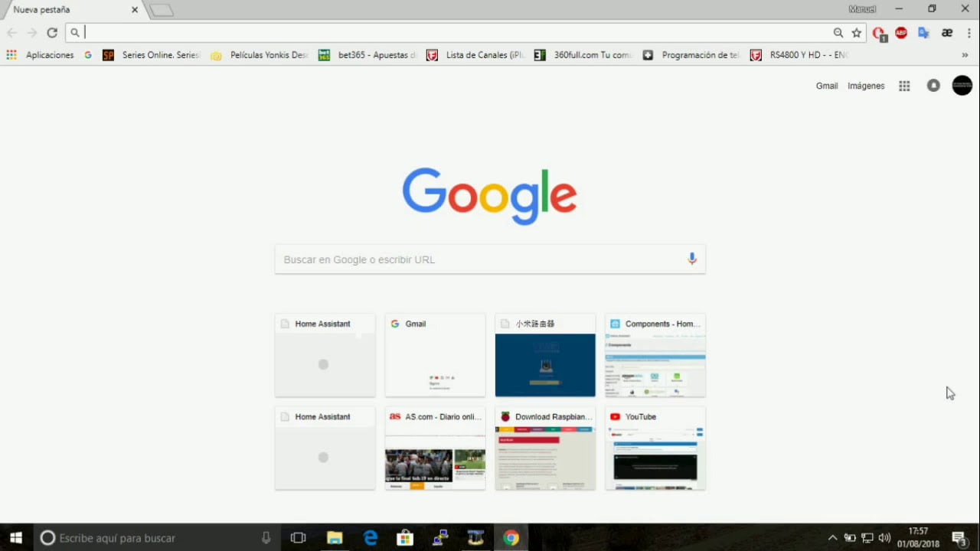Click the zoom magnifier icon in address bar
This screenshot has height=551, width=980.
838,33
